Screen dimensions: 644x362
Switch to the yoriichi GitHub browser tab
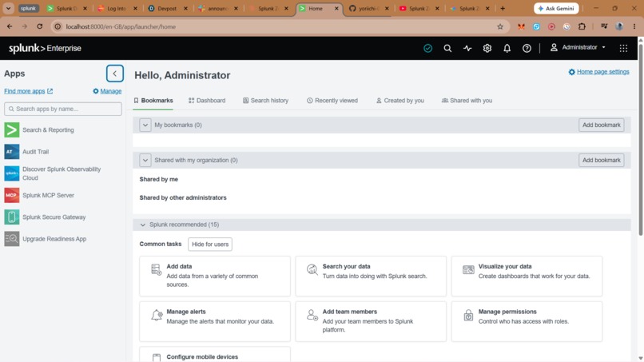(368, 8)
